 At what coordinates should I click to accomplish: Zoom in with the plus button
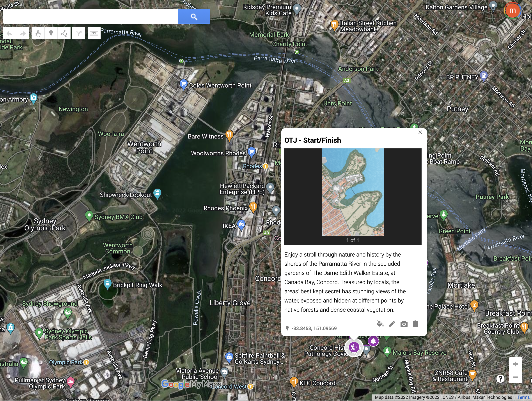[515, 364]
